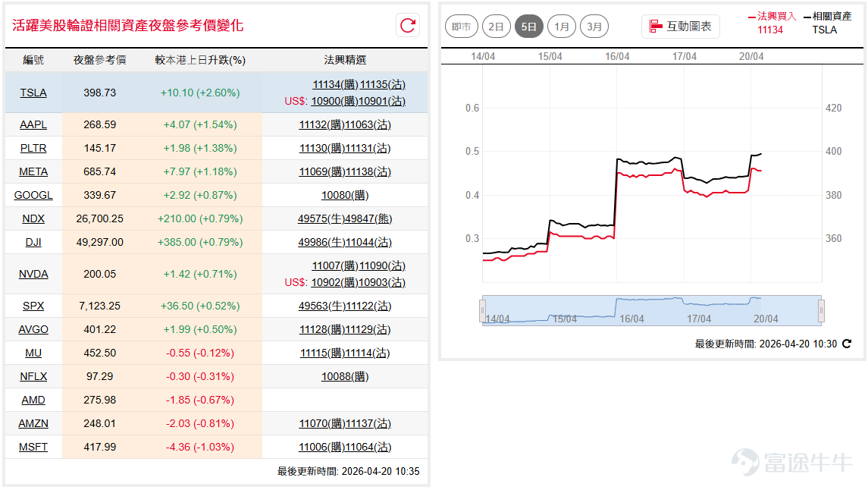Open warrant 10080(購) for GOOGL
868x490 pixels.
[x=345, y=196]
